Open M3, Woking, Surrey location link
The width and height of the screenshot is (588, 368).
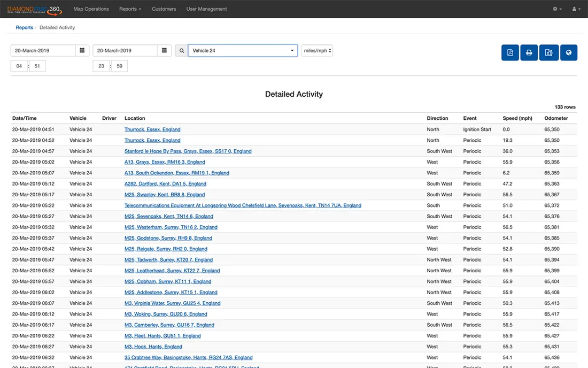(166, 315)
